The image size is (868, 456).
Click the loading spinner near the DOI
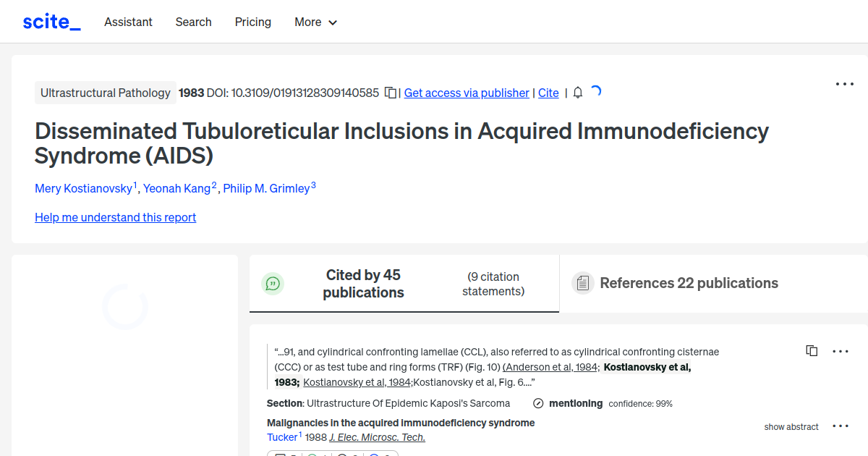[x=595, y=92]
